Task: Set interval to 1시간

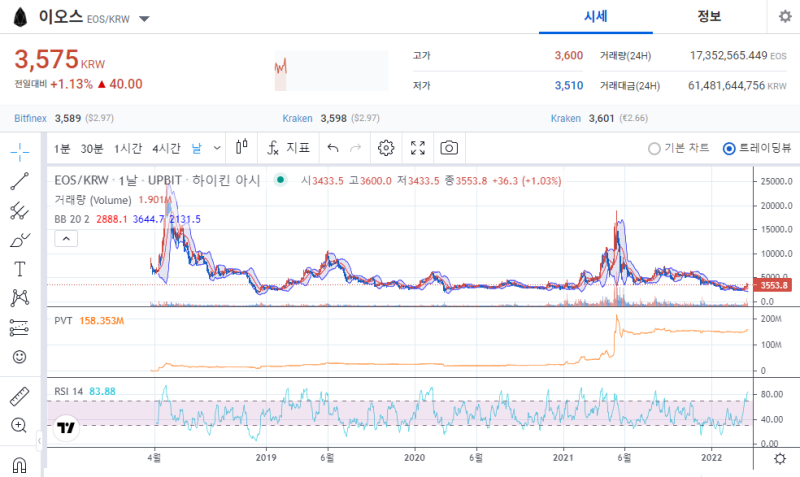Action: click(x=128, y=148)
